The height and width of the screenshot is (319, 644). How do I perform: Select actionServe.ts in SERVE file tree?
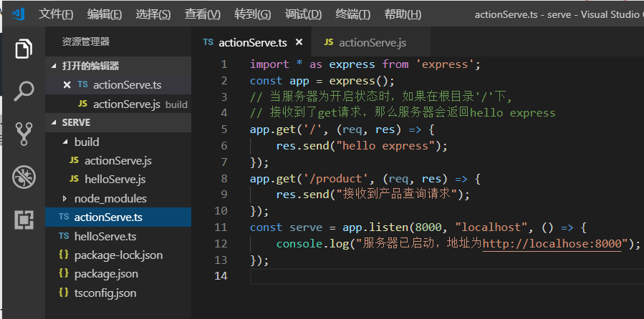(x=118, y=217)
